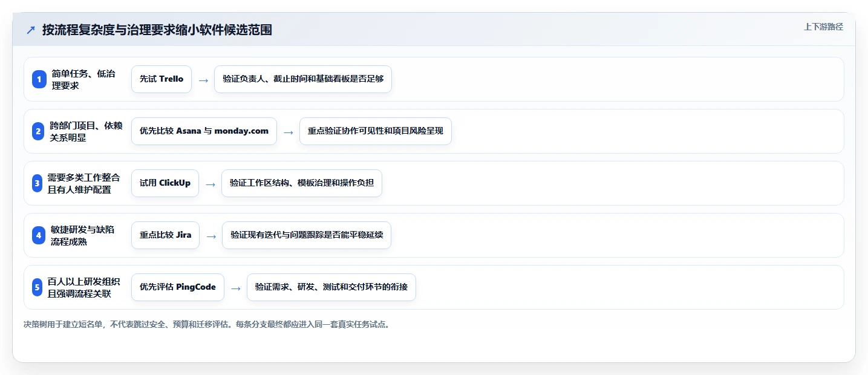Click 验证负责人、截止时间和基础看板是否足够 box
This screenshot has width=868, height=375.
pos(303,79)
